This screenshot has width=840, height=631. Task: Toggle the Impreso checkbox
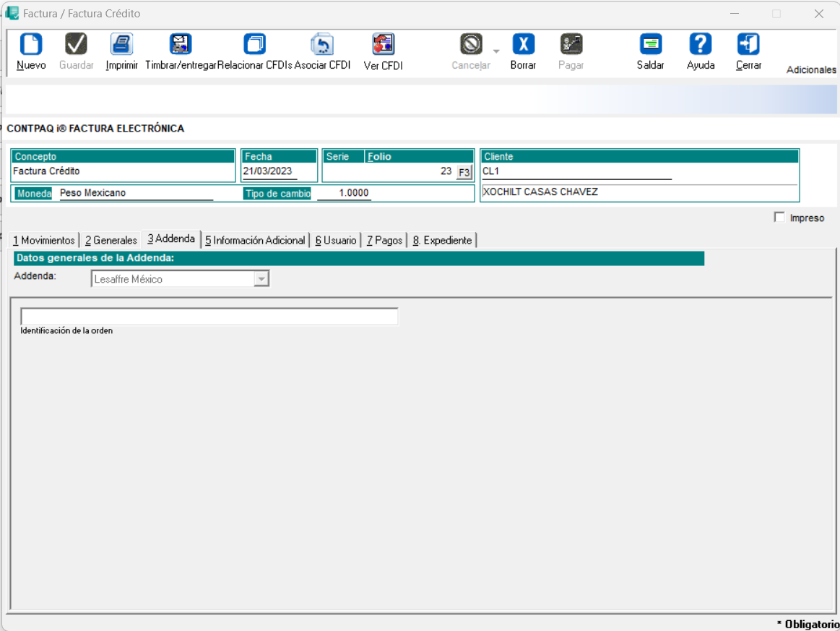[x=779, y=218]
